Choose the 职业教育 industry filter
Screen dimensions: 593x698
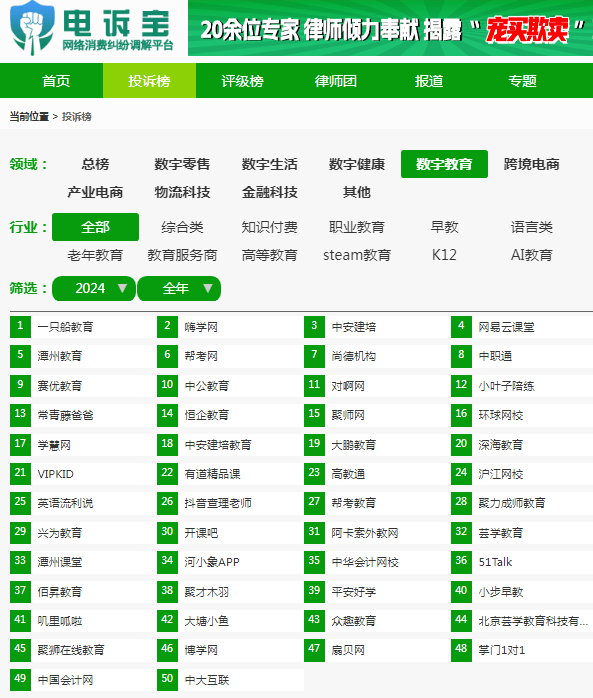click(357, 227)
